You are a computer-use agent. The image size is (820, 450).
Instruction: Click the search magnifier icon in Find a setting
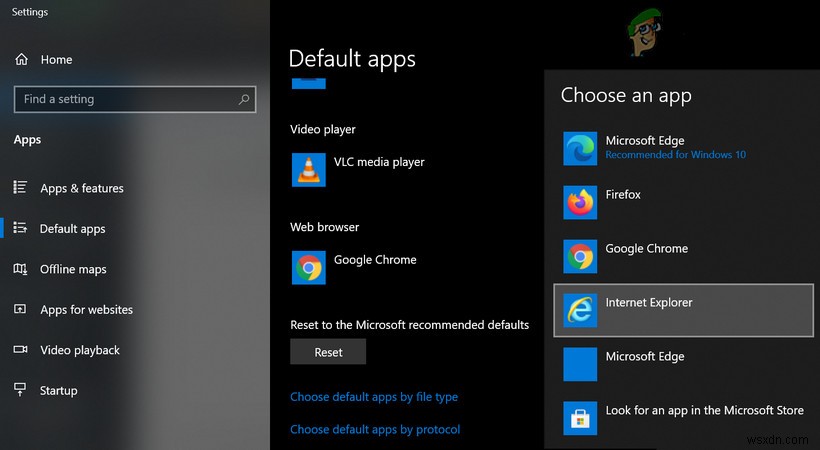[244, 99]
